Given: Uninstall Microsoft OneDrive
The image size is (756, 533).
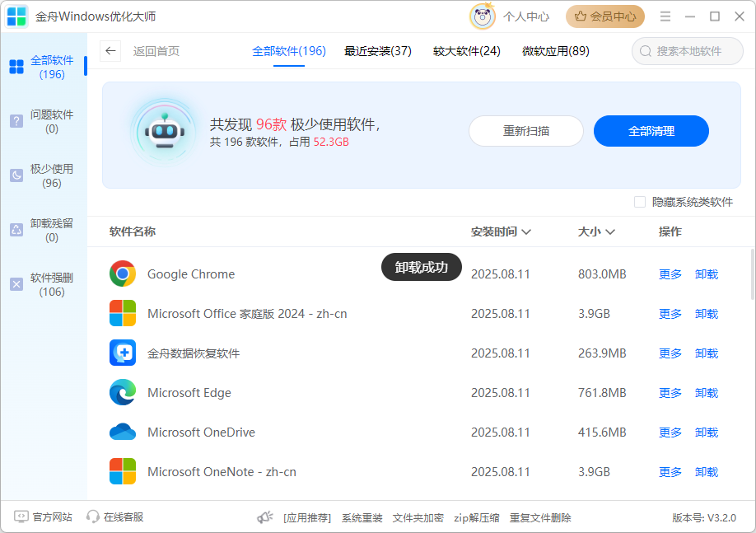Looking at the screenshot, I should click(x=707, y=432).
